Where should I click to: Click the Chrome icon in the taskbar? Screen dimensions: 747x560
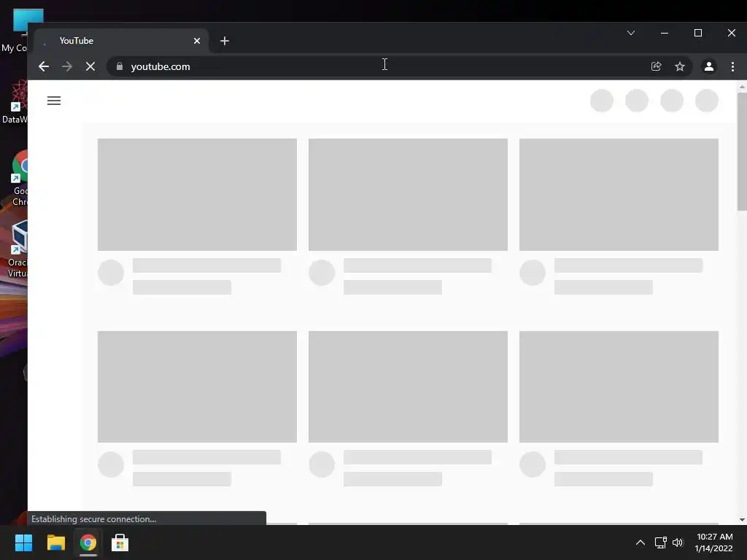(x=88, y=542)
